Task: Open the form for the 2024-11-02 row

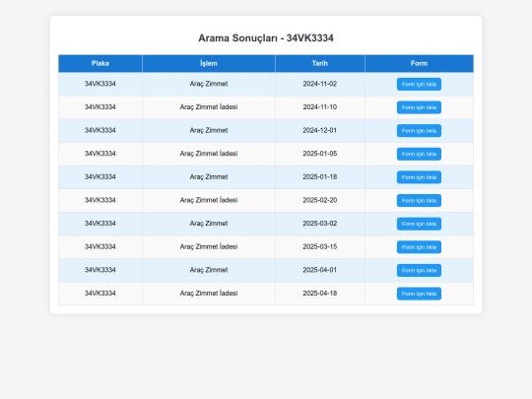Action: 419,84
